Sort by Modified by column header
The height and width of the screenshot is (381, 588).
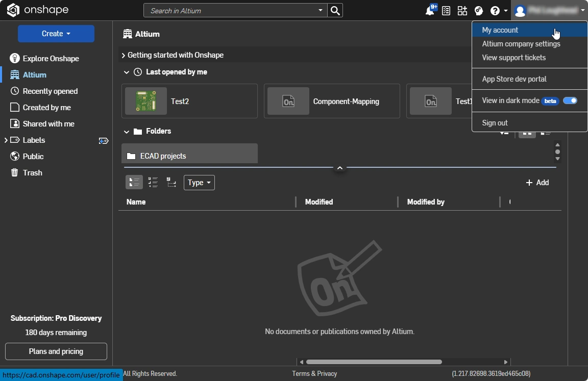[x=426, y=202]
